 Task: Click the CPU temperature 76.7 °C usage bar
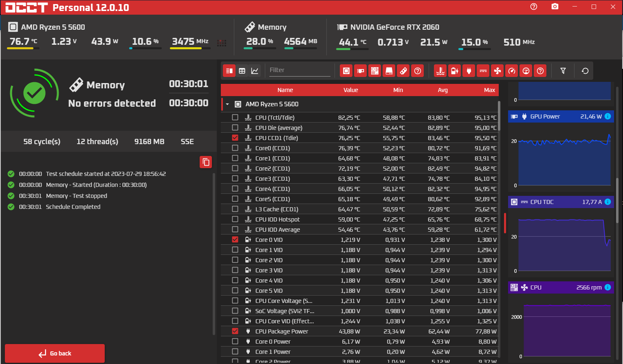tap(23, 48)
